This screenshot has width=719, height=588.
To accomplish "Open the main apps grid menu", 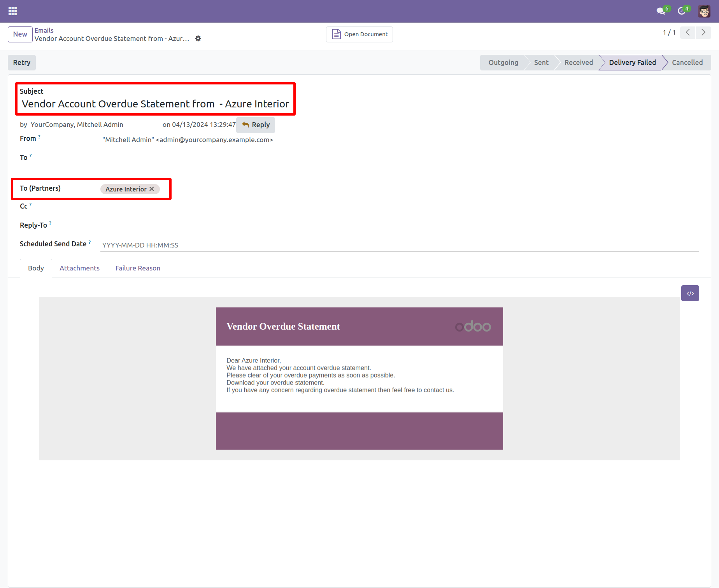I will point(12,11).
